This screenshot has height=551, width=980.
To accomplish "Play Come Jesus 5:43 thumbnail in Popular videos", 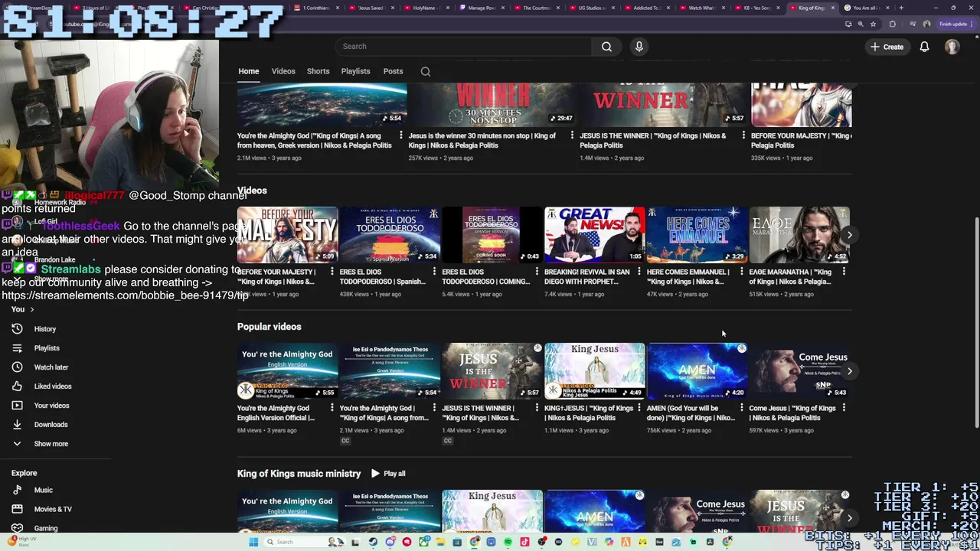I will click(799, 371).
